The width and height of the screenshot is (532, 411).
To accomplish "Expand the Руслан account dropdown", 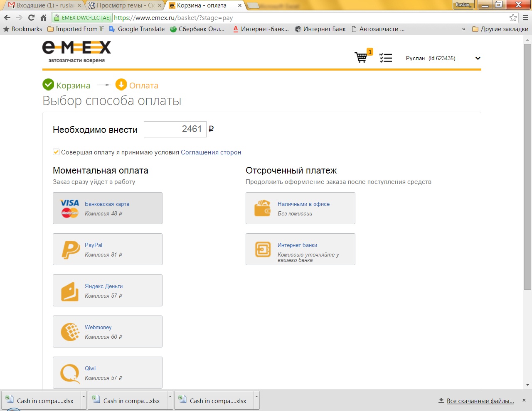I will click(478, 59).
